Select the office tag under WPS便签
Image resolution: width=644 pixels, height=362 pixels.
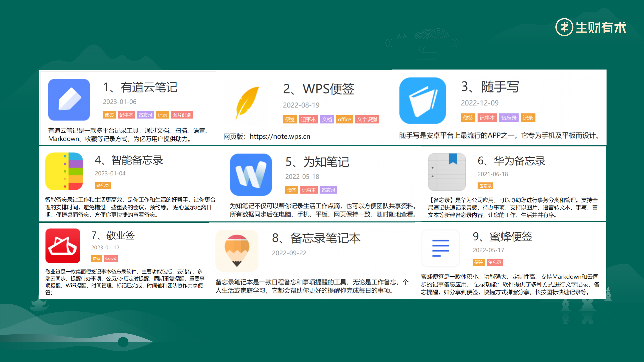point(345,119)
